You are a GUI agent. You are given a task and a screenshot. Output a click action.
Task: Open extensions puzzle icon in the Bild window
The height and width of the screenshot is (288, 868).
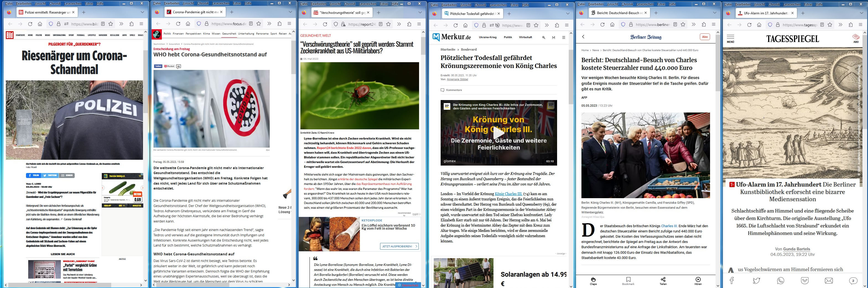(x=131, y=24)
